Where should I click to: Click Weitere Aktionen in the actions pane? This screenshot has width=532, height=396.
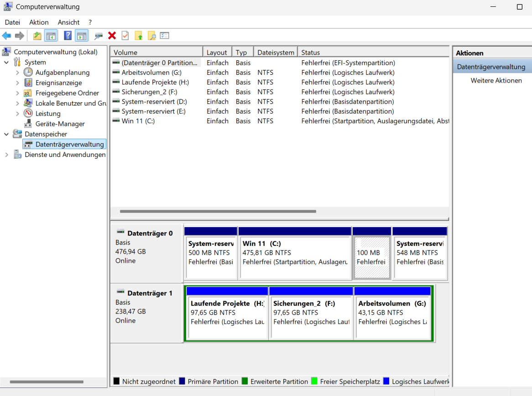pos(496,80)
